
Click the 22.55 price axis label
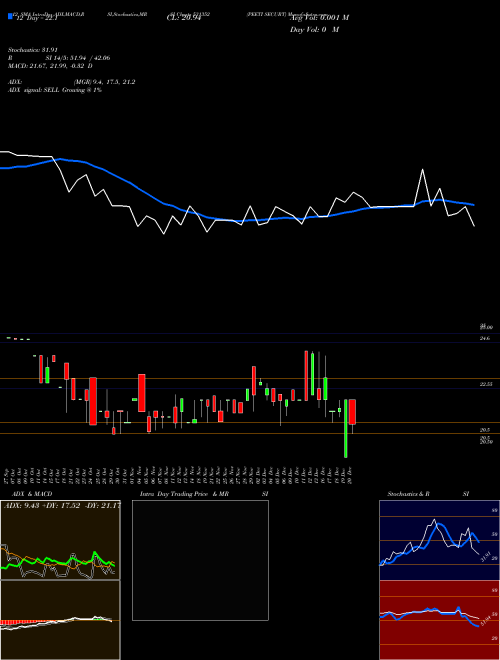click(x=486, y=384)
